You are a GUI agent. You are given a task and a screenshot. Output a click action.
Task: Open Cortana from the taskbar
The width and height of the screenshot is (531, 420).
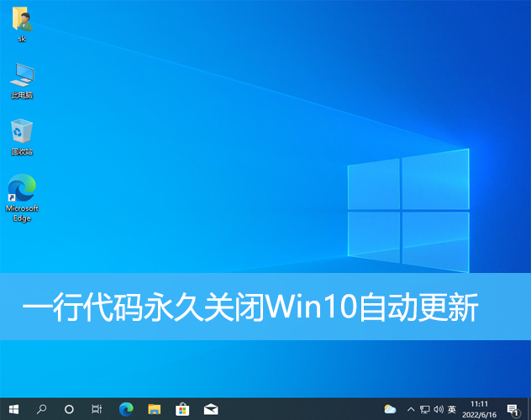pos(69,409)
